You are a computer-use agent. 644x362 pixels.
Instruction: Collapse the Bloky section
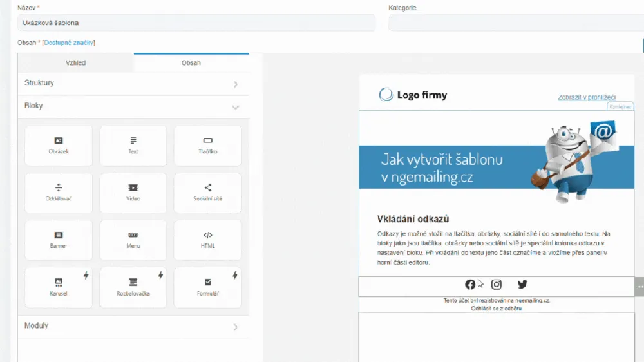[133, 106]
